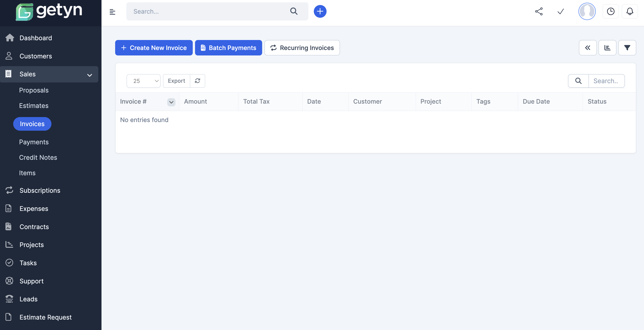Open the entries-per-page 25 dropdown
The width and height of the screenshot is (644, 330).
[144, 81]
